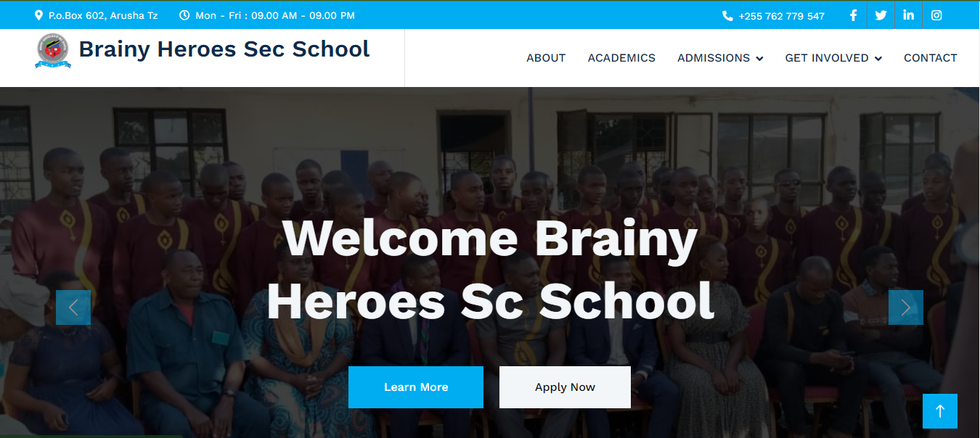This screenshot has width=980, height=438.
Task: Click the scroll-to-top arrow button
Action: coord(940,411)
